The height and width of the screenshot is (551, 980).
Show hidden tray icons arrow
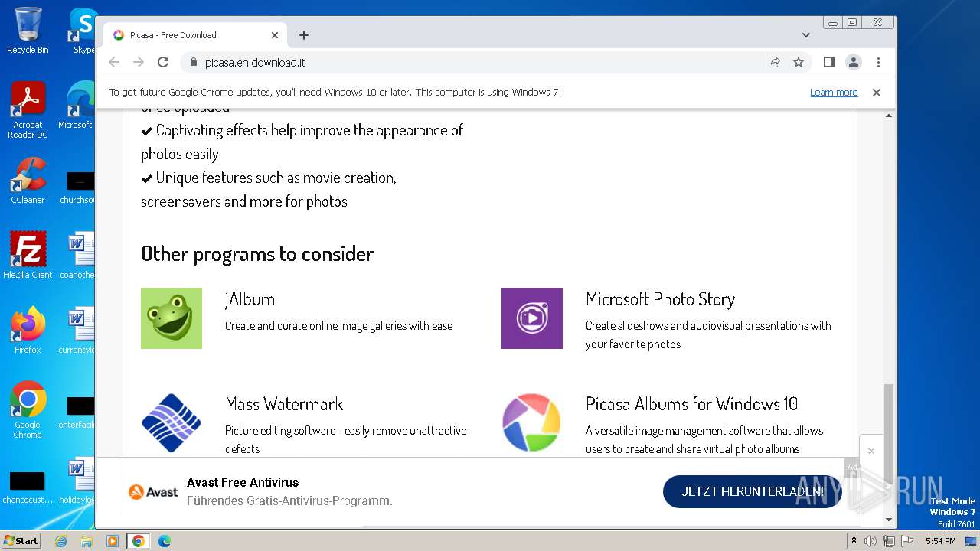pyautogui.click(x=854, y=541)
